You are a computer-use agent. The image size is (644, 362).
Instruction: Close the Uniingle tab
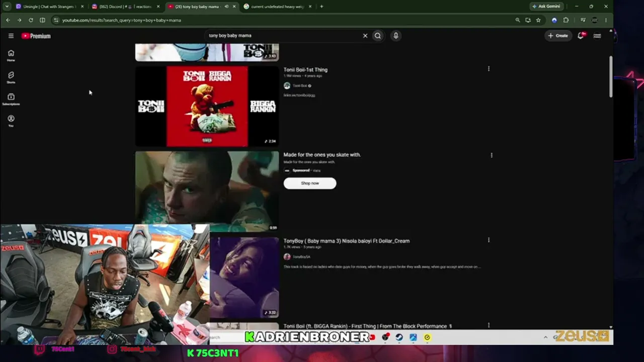83,7
